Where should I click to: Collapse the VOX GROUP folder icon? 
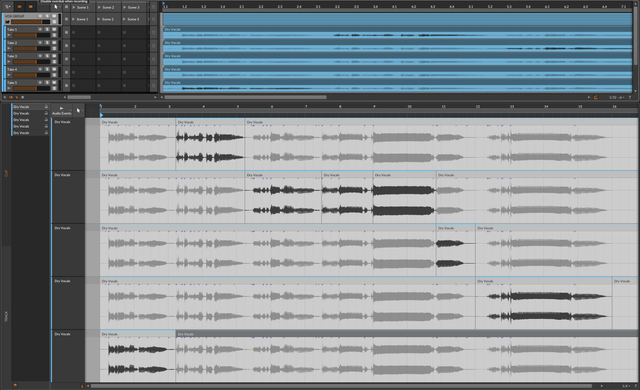tap(7, 22)
